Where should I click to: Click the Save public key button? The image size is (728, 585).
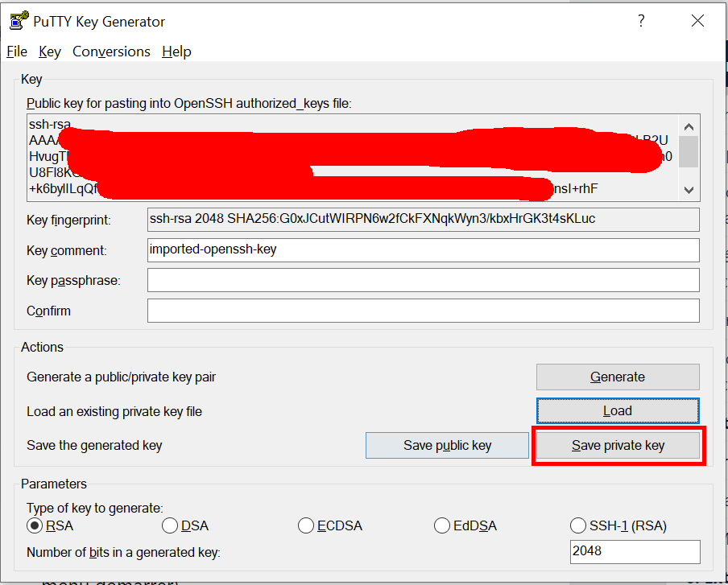pos(447,445)
